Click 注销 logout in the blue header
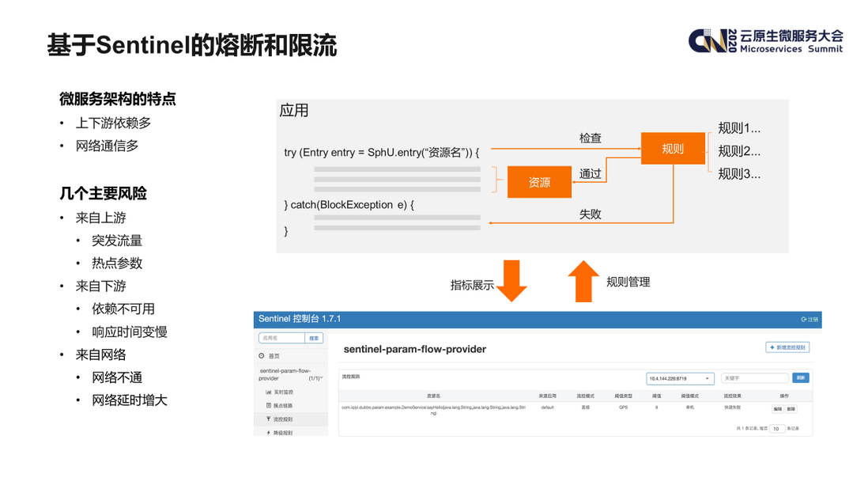Screen dimensions: 868x489 point(810,320)
